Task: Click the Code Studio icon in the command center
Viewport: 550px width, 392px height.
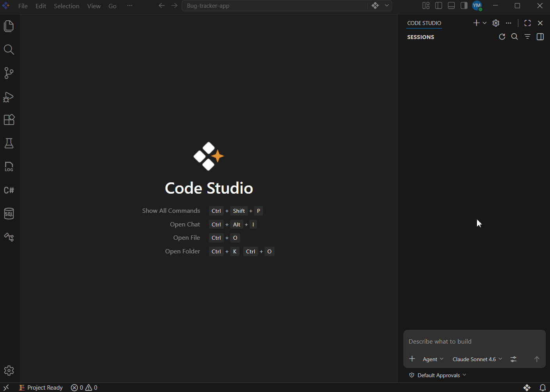Action: click(375, 5)
